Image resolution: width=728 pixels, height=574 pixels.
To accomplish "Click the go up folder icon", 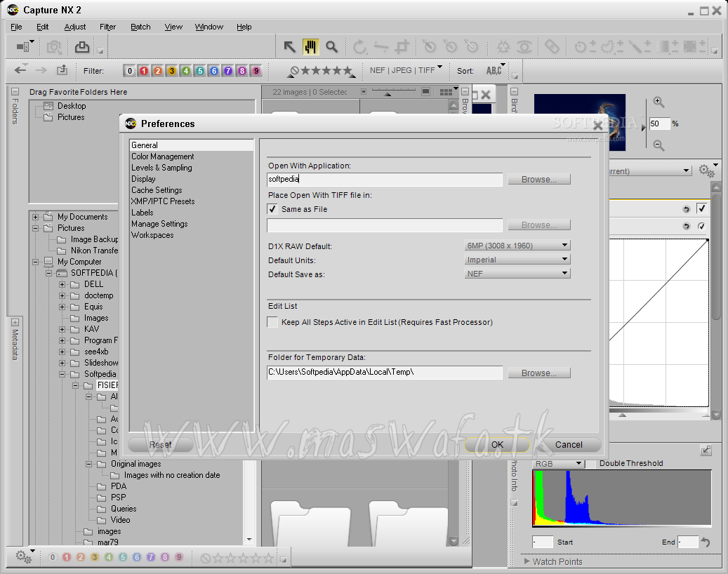I will coord(62,71).
